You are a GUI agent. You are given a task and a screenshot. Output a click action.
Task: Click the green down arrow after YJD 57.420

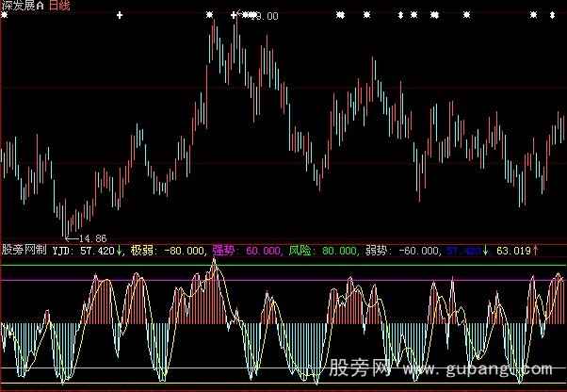point(119,251)
